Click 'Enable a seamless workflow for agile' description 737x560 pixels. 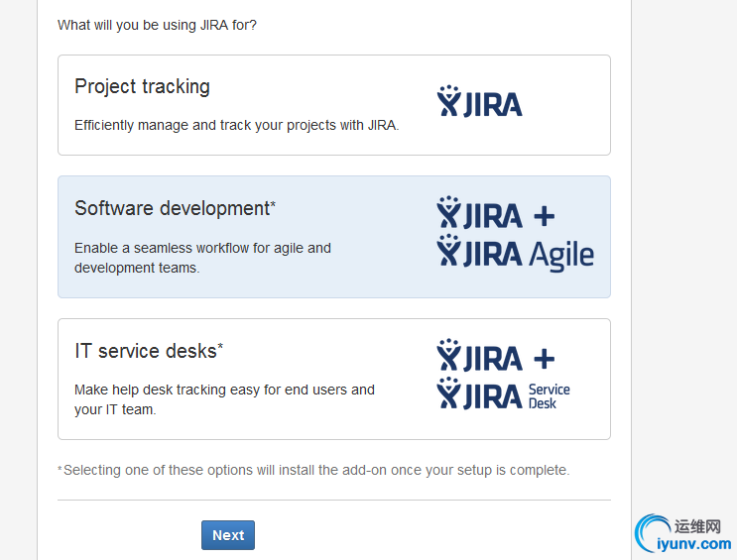point(202,258)
